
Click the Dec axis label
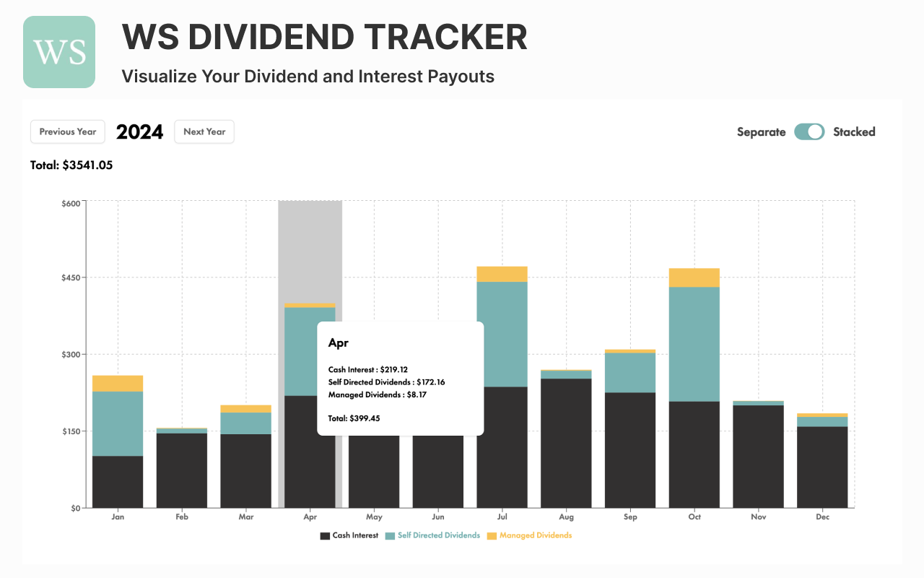(822, 517)
